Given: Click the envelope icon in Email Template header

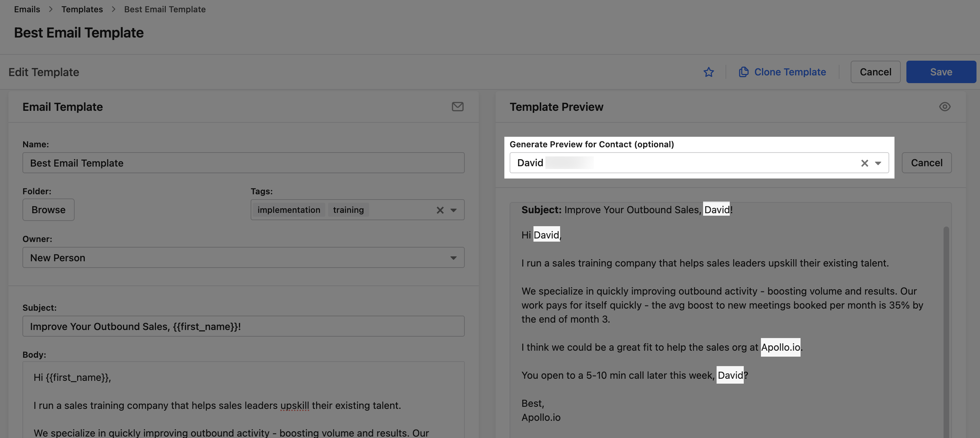Looking at the screenshot, I should (x=457, y=107).
